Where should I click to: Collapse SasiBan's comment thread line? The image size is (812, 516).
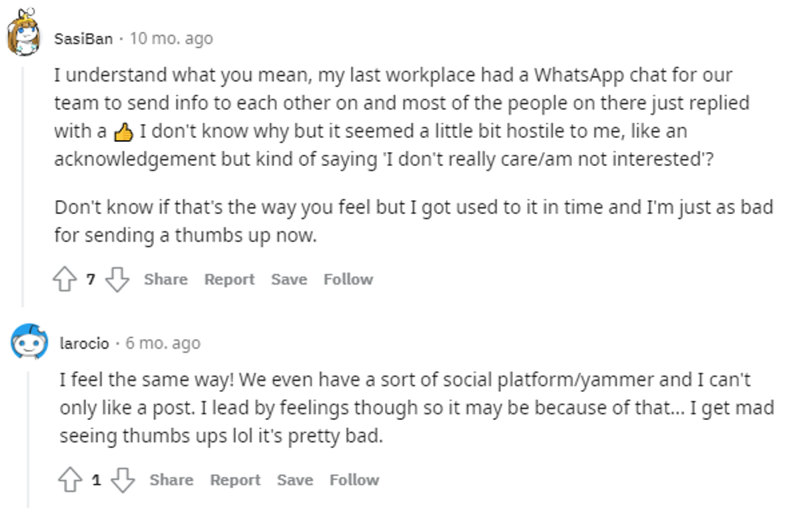point(23,187)
